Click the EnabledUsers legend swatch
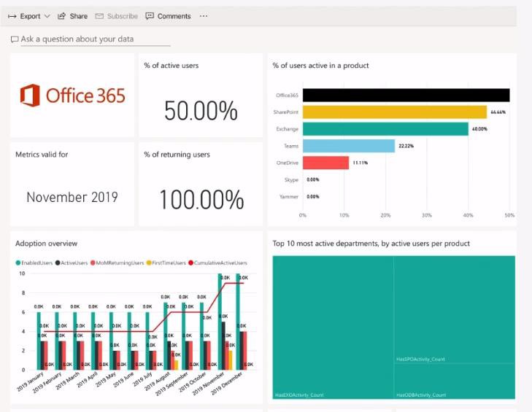This screenshot has width=532, height=412. 18,263
